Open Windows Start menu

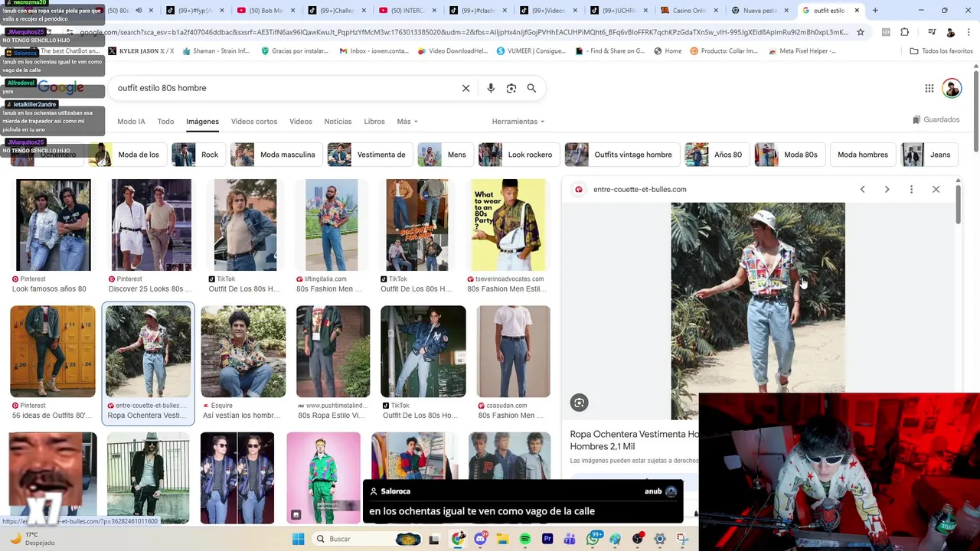(299, 539)
